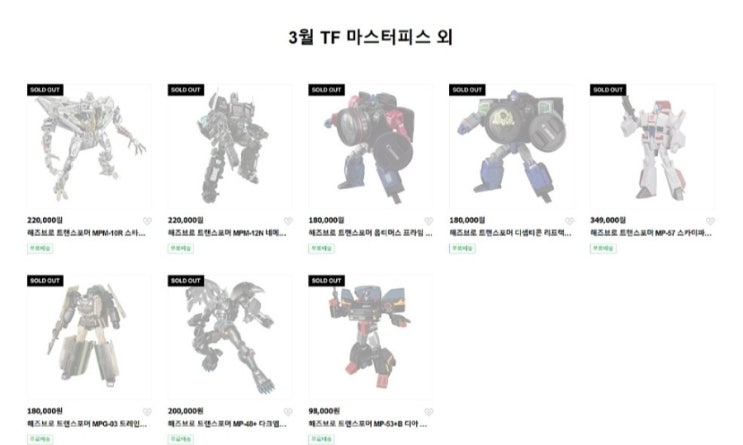Open the MP-48+ Dark Amber title link
Screen dimensions: 743x445
pyautogui.click(x=227, y=424)
